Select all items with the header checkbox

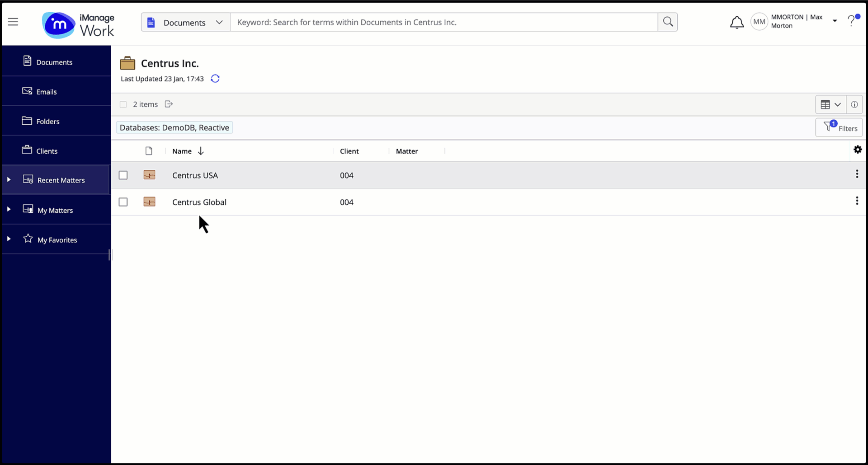(123, 104)
